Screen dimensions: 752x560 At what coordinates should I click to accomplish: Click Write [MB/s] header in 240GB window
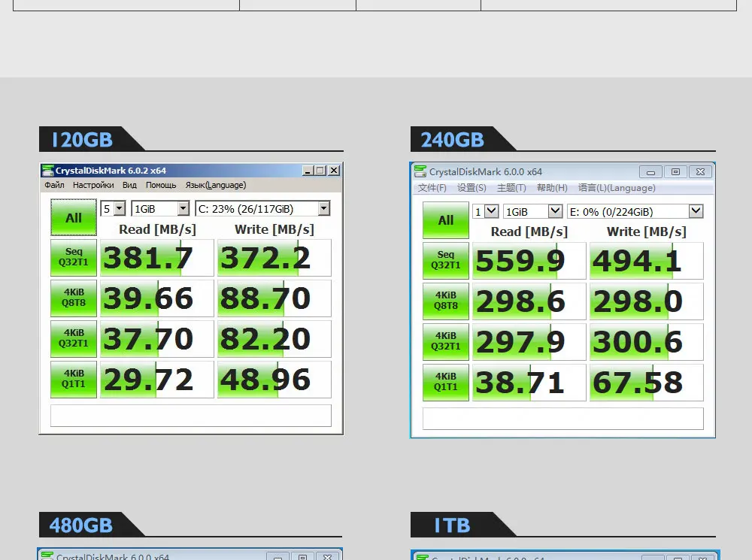[x=647, y=232]
